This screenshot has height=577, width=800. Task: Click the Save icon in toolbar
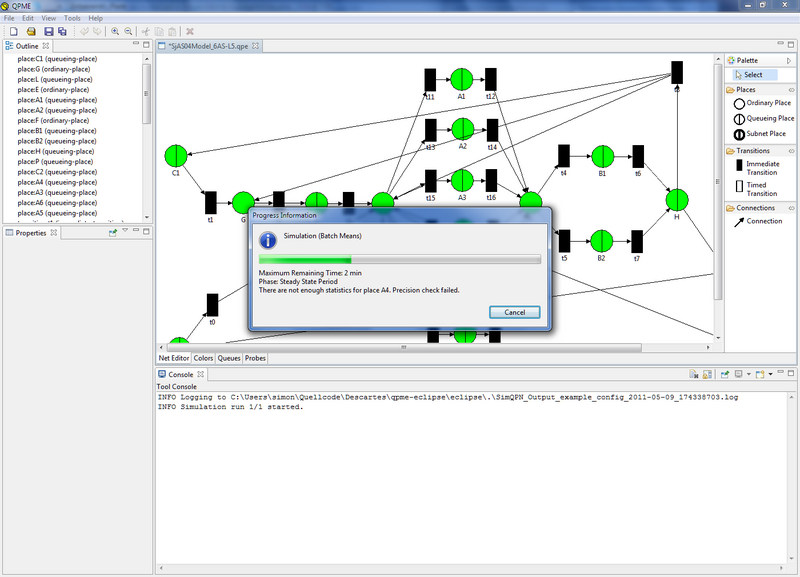[x=47, y=32]
